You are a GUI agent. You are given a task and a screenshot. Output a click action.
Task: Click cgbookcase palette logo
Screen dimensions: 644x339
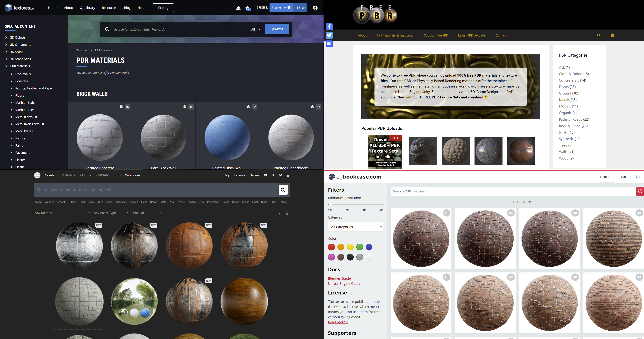pyautogui.click(x=332, y=177)
